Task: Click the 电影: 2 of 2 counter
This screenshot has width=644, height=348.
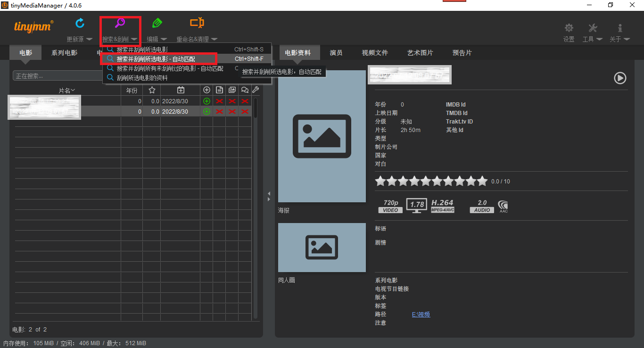Action: pyautogui.click(x=30, y=330)
